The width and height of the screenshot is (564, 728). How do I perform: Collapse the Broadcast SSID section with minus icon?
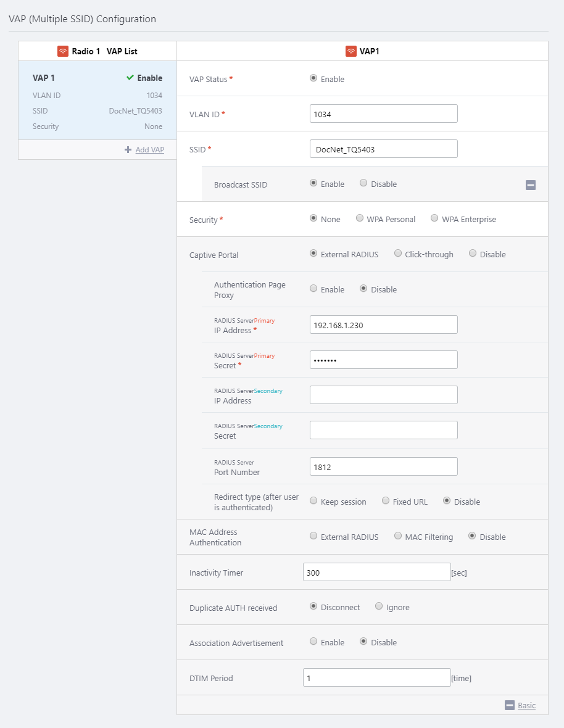pos(530,184)
